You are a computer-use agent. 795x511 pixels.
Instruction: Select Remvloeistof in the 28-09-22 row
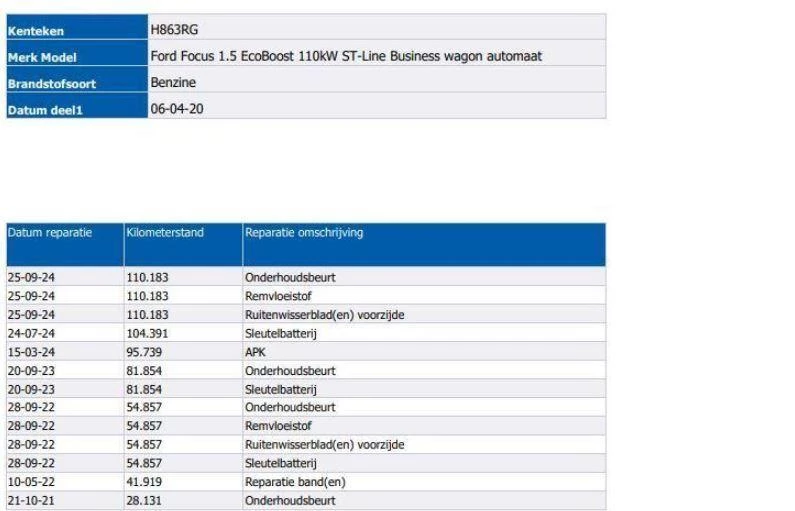(x=278, y=426)
